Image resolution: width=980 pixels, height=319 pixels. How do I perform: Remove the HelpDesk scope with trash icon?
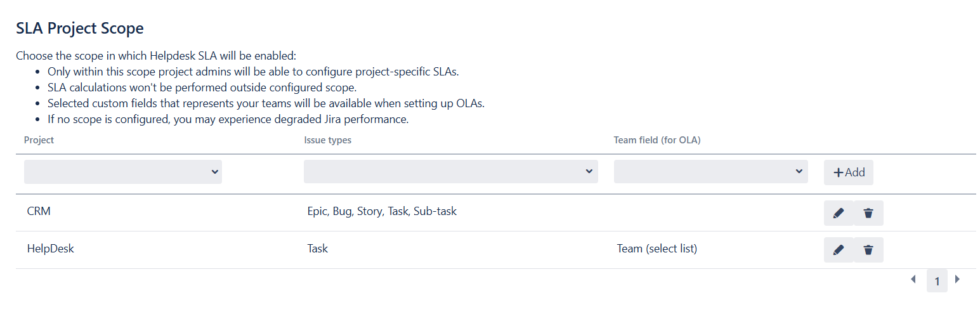click(x=868, y=250)
